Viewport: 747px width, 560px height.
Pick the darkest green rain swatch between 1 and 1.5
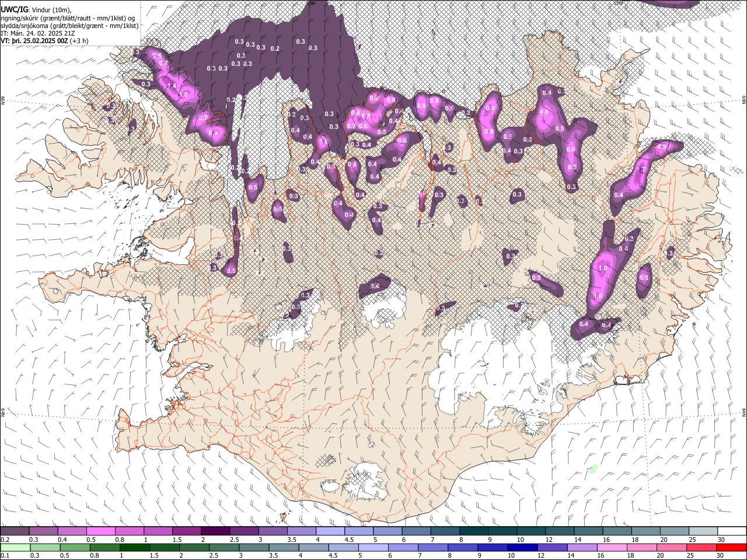coord(135,547)
